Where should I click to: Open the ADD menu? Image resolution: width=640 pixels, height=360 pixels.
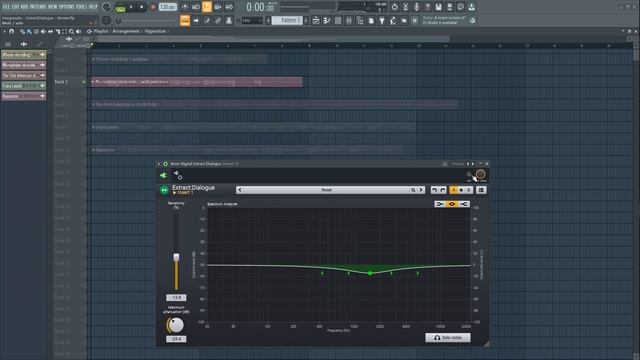click(24, 7)
